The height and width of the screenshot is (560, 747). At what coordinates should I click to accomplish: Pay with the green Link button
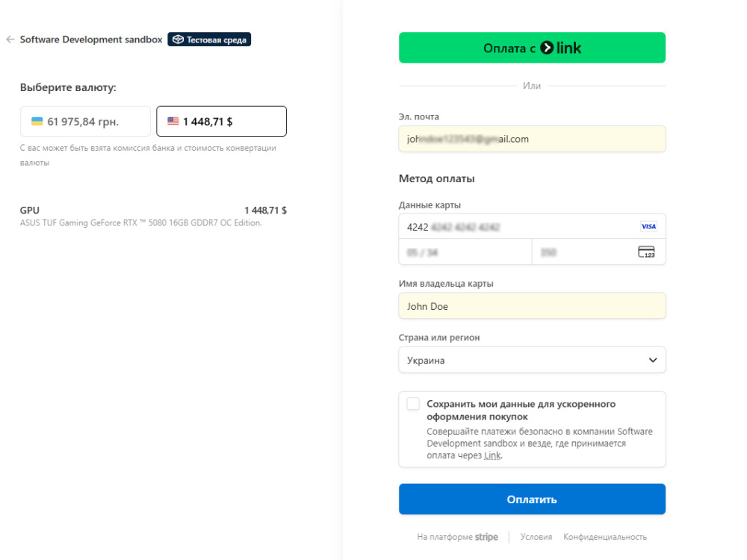coord(532,48)
